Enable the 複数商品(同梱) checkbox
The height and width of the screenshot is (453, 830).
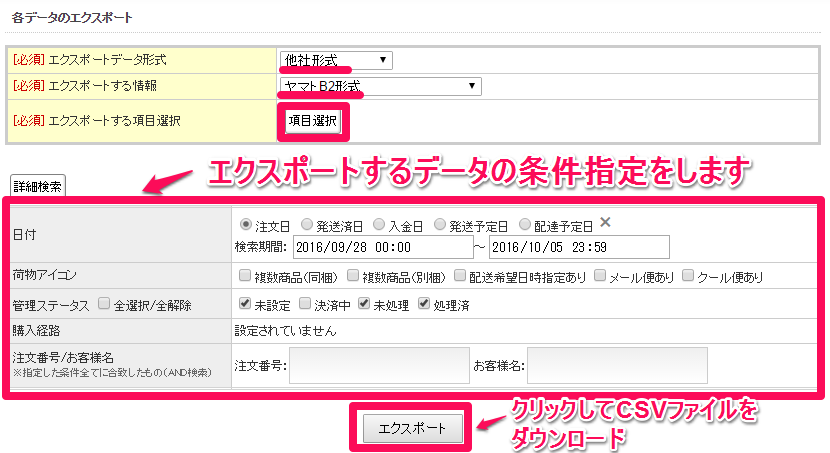246,276
